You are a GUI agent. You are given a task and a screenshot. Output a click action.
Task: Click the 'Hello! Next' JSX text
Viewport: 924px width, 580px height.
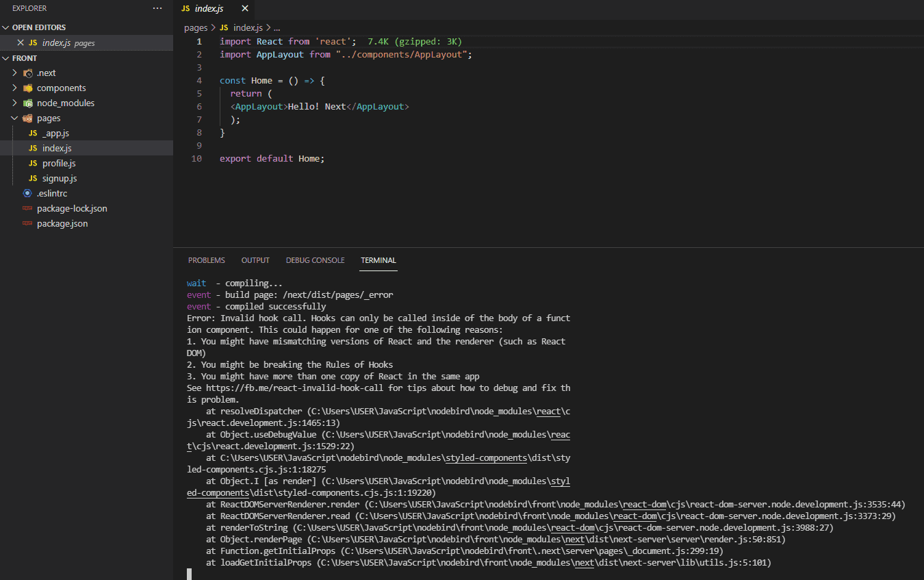click(x=317, y=106)
